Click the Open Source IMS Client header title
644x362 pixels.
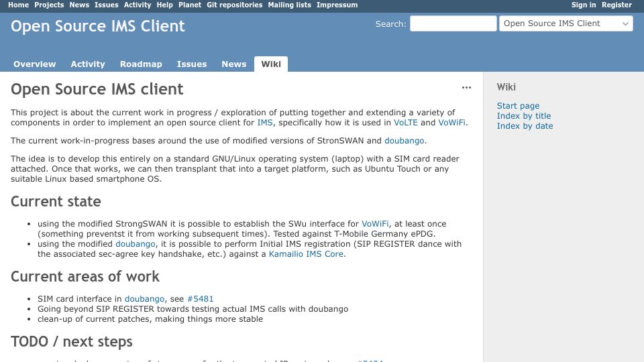point(98,26)
